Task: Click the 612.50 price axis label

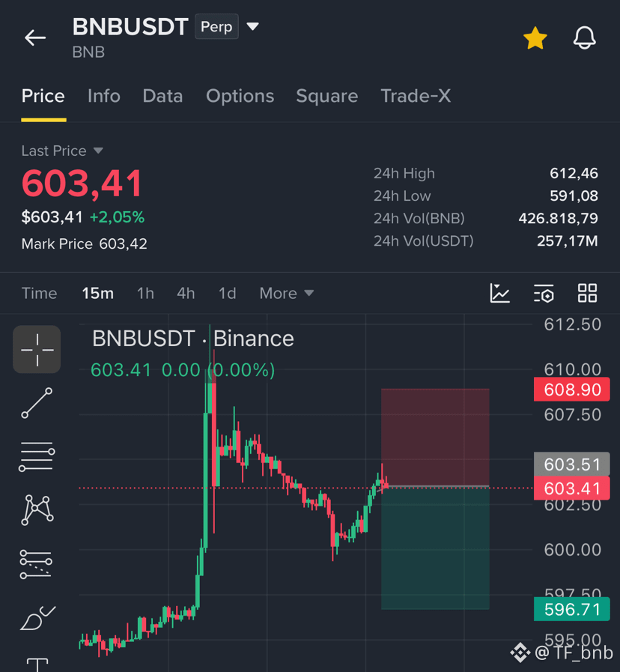Action: pos(572,324)
